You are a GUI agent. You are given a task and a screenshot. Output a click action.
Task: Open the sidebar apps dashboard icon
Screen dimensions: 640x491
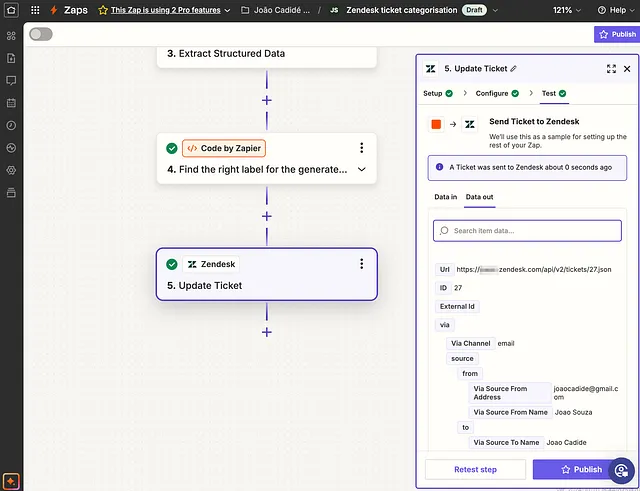[x=11, y=36]
